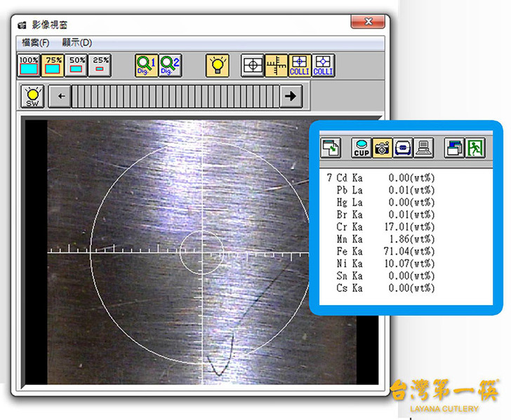Click the Dig. 1 digital zoom icon

146,65
